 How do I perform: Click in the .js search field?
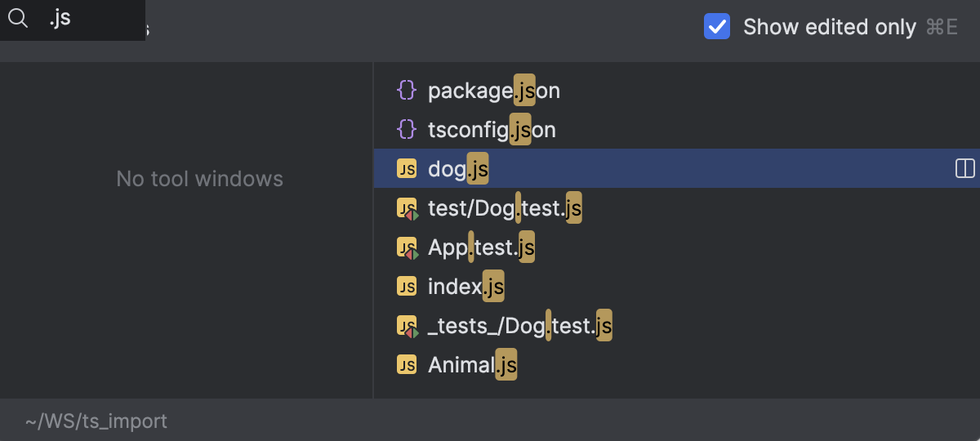pos(90,19)
